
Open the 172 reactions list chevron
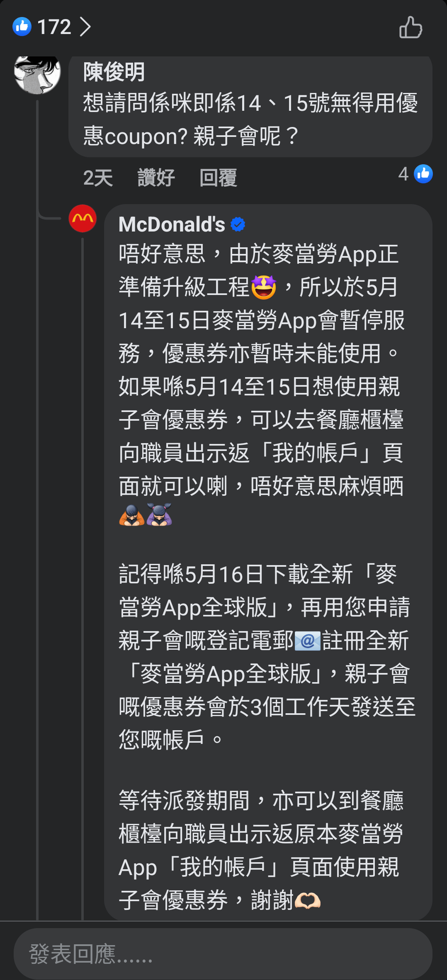pyautogui.click(x=85, y=27)
